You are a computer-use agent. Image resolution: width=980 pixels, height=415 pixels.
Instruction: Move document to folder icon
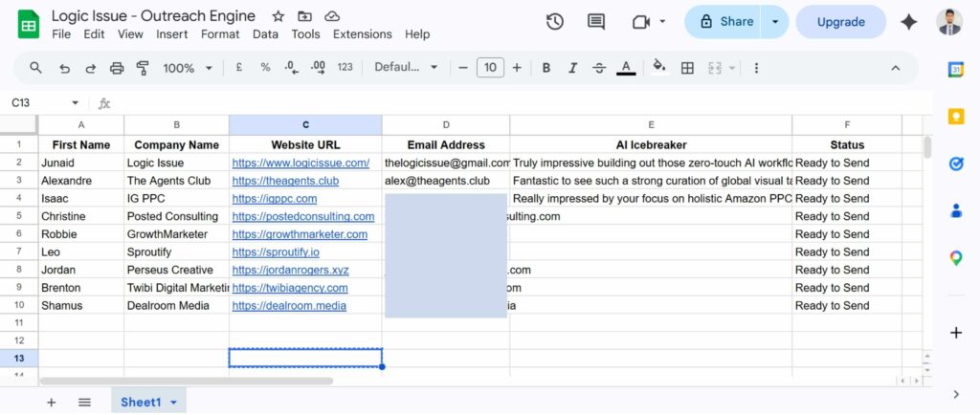[x=305, y=16]
